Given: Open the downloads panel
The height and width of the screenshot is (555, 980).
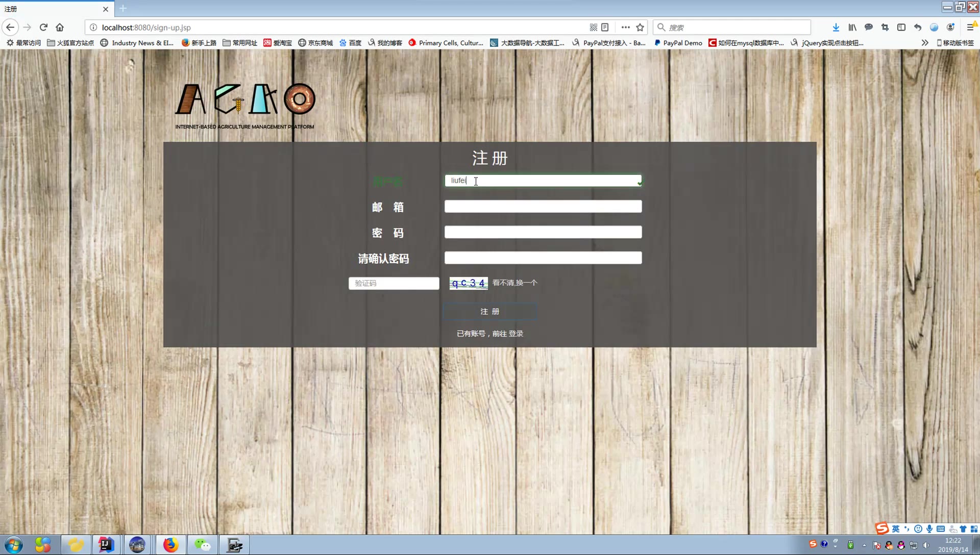Looking at the screenshot, I should pyautogui.click(x=836, y=28).
